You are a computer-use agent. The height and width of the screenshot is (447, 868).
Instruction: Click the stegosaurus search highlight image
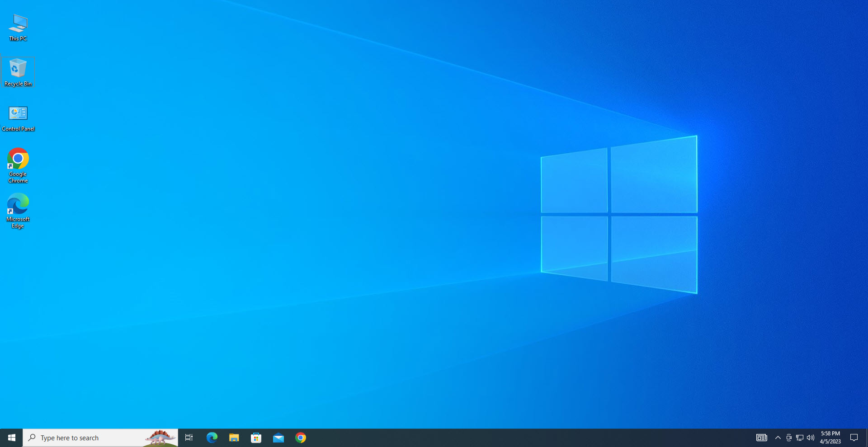[160, 438]
